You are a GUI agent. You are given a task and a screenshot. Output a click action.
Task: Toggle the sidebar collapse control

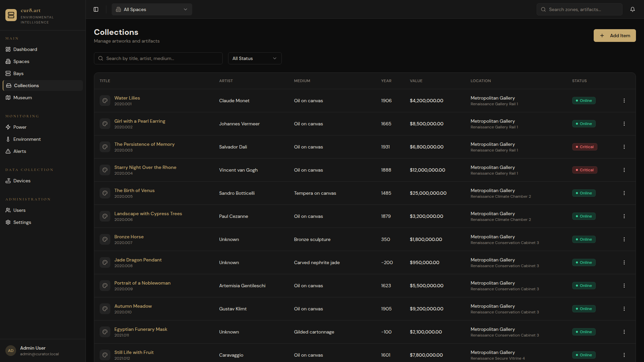coord(96,9)
